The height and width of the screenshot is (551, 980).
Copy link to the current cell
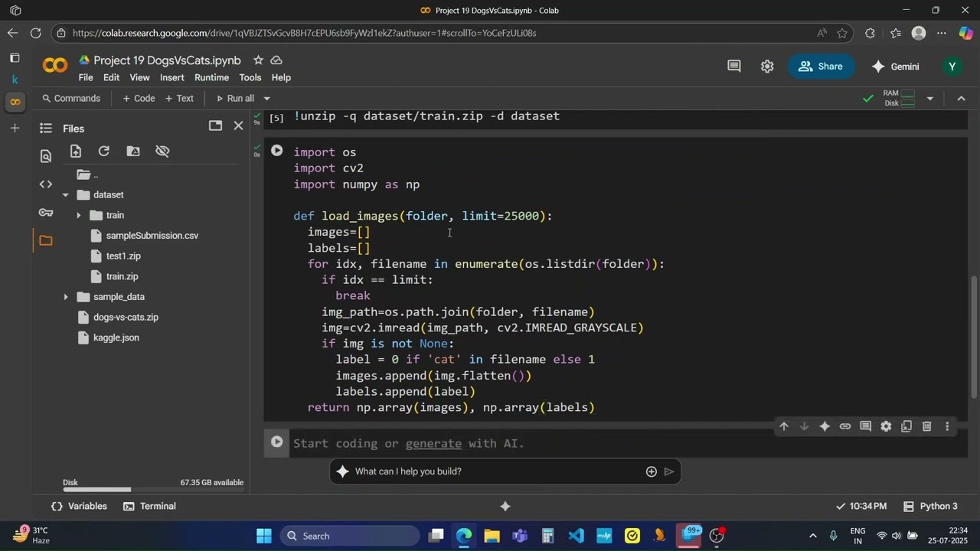[845, 427]
